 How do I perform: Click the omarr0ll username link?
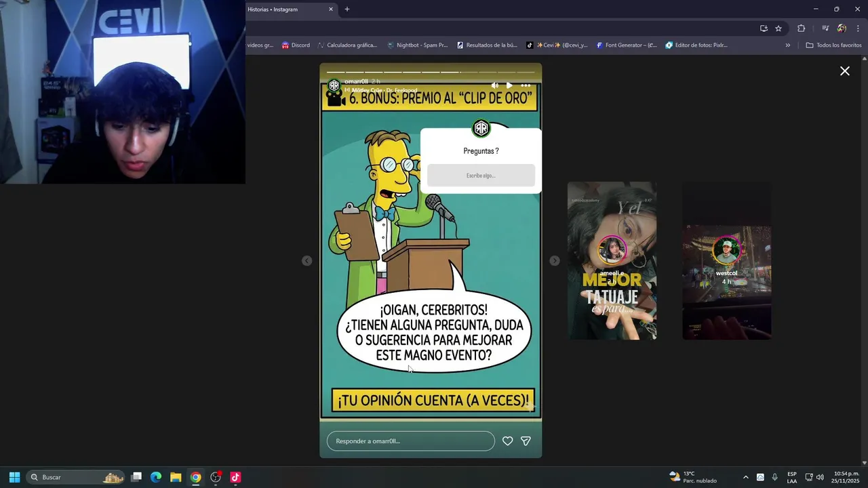[x=356, y=81]
